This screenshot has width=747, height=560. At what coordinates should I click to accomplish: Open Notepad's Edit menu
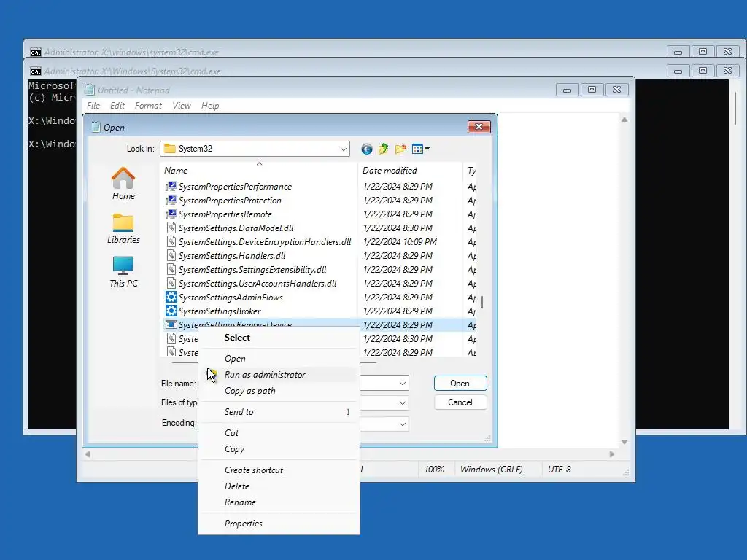[117, 106]
